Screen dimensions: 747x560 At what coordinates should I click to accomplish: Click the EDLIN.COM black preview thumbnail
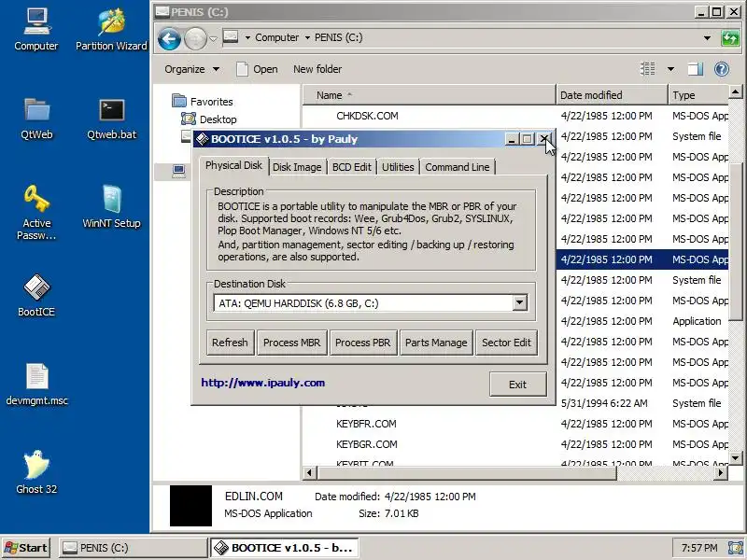click(190, 505)
